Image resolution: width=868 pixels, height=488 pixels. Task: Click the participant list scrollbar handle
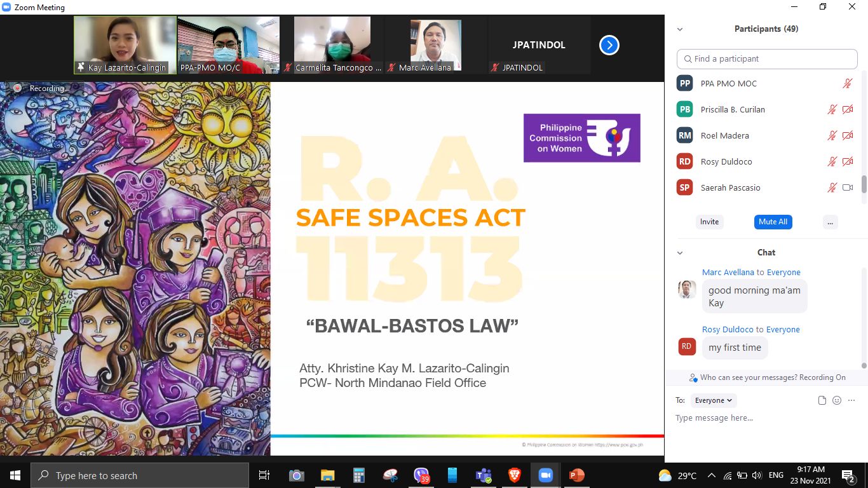pos(864,184)
